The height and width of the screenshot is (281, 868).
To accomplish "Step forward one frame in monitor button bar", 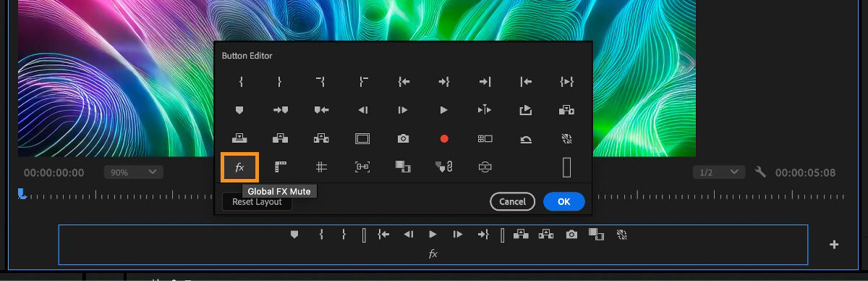I will click(457, 234).
